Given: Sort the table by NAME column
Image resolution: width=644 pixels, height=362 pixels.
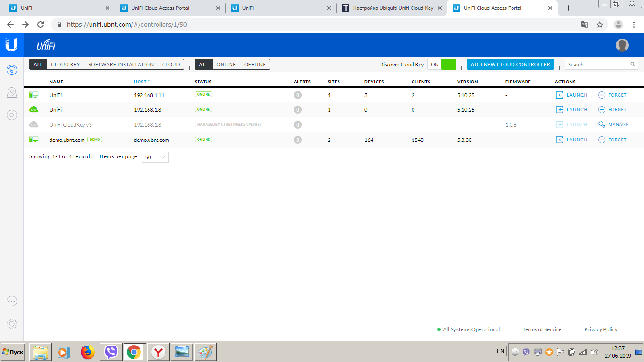Looking at the screenshot, I should pos(56,82).
